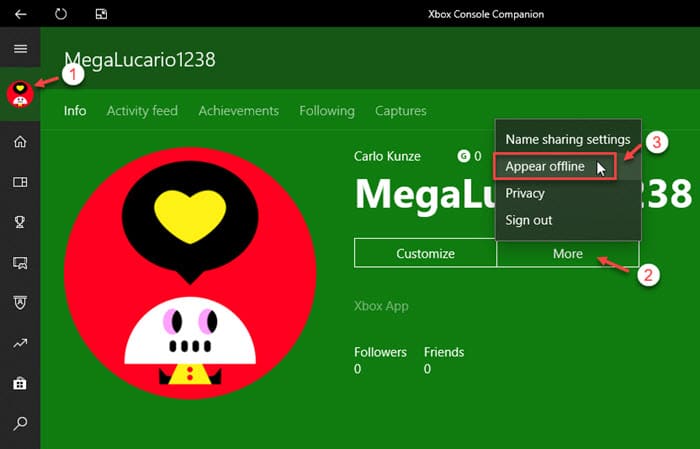
Task: Select the Info tab
Action: click(75, 111)
